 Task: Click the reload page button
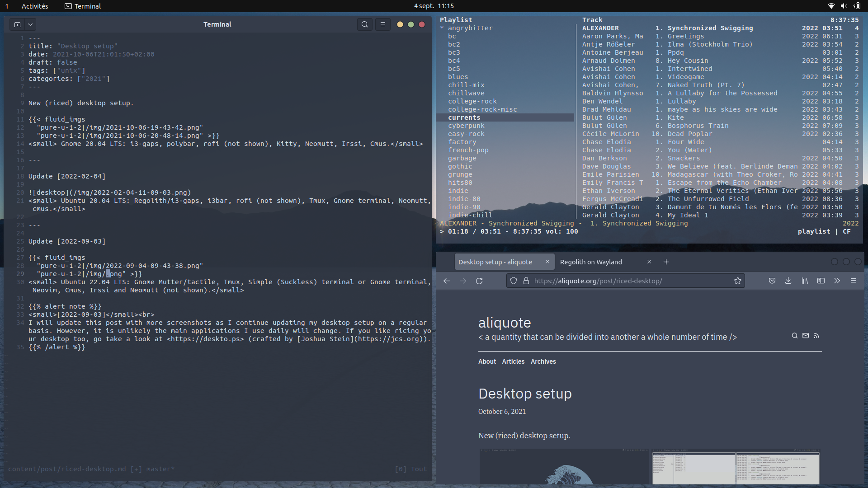click(479, 281)
